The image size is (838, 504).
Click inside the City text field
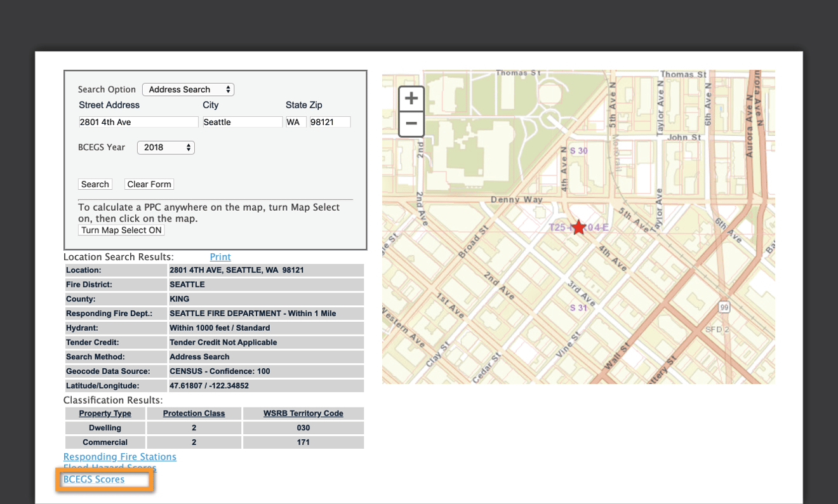(242, 121)
